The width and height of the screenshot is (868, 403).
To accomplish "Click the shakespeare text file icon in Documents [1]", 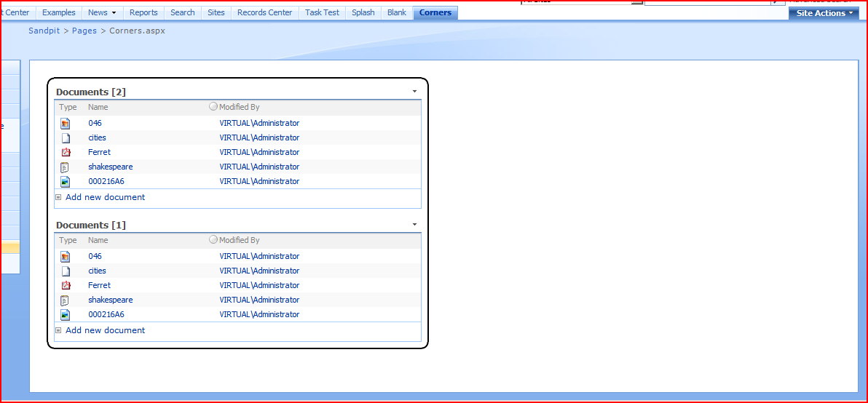I will pos(65,300).
